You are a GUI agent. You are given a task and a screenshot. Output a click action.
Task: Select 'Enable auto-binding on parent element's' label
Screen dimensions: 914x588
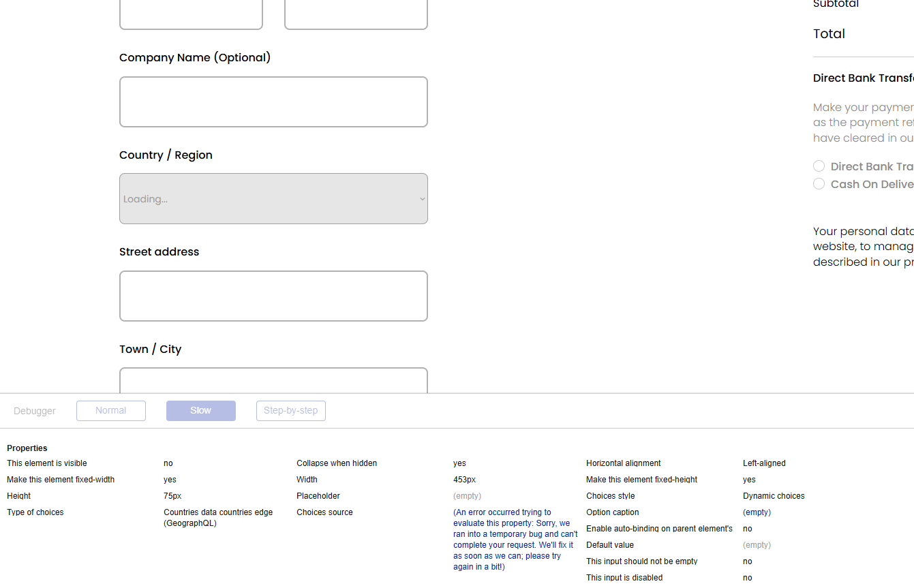click(x=659, y=529)
